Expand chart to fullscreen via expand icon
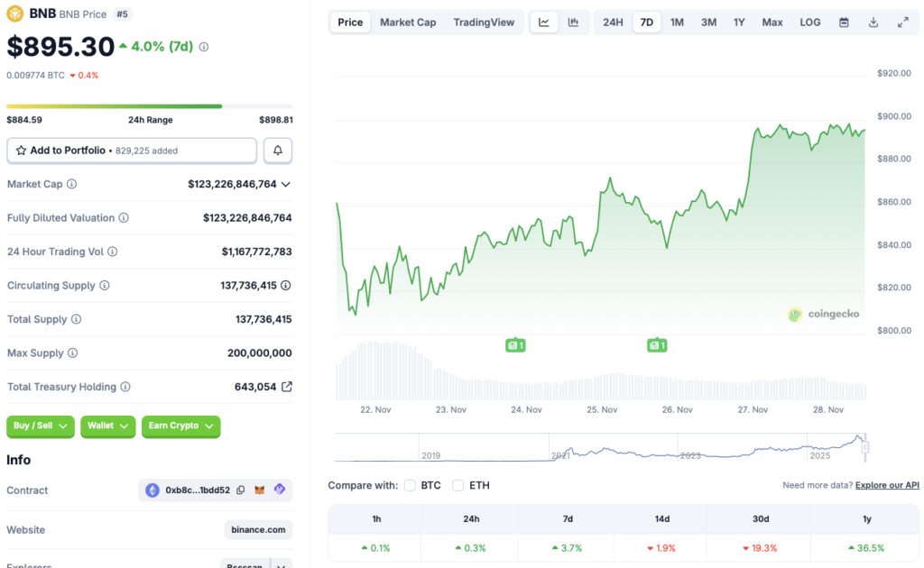Screen dimensions: 924x568 [903, 22]
